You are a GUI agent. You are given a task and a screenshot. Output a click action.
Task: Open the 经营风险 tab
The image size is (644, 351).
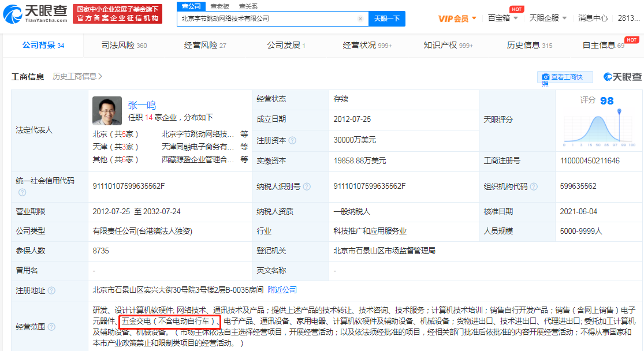205,45
